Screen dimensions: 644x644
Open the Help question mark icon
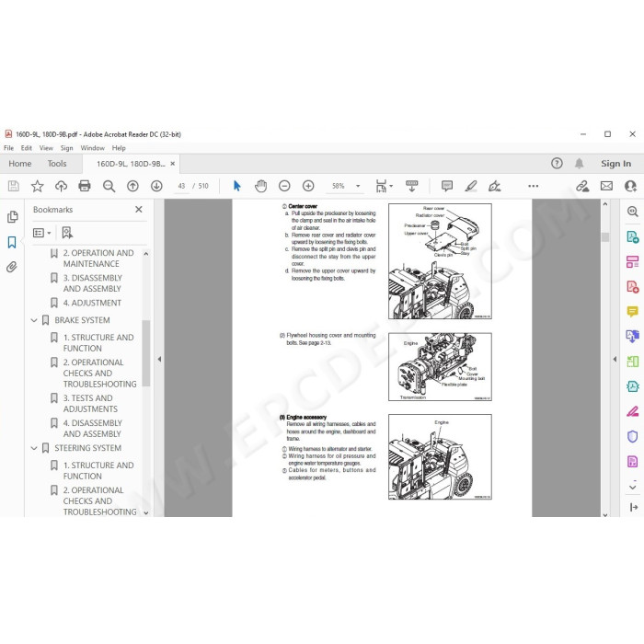coord(557,164)
